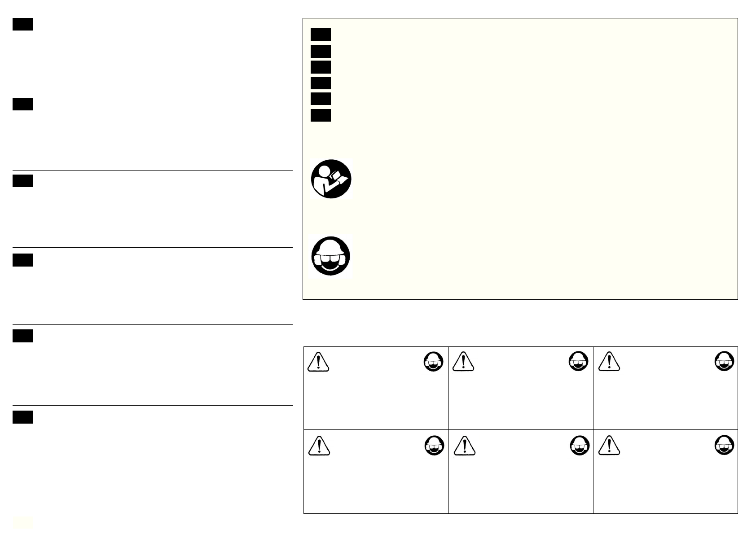This screenshot has width=756, height=534.
Task: Click the small pale yellow box at page bottom
Action: [22, 522]
